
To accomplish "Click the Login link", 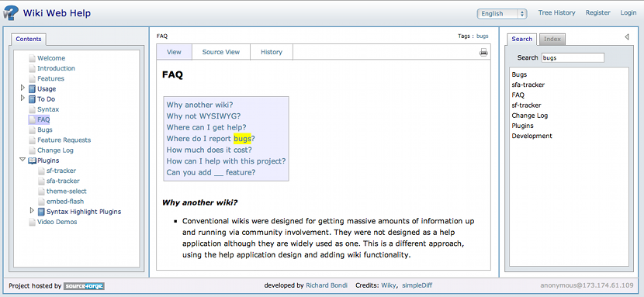I will [x=628, y=12].
